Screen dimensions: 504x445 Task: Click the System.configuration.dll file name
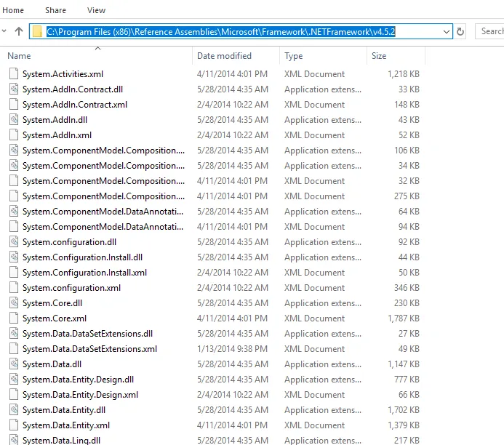(69, 242)
